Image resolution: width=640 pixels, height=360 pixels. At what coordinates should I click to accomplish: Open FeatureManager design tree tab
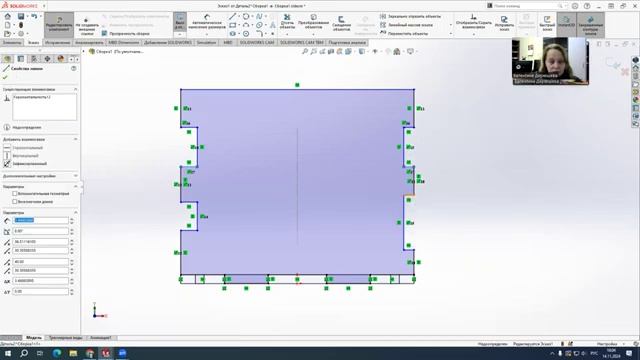[7, 59]
